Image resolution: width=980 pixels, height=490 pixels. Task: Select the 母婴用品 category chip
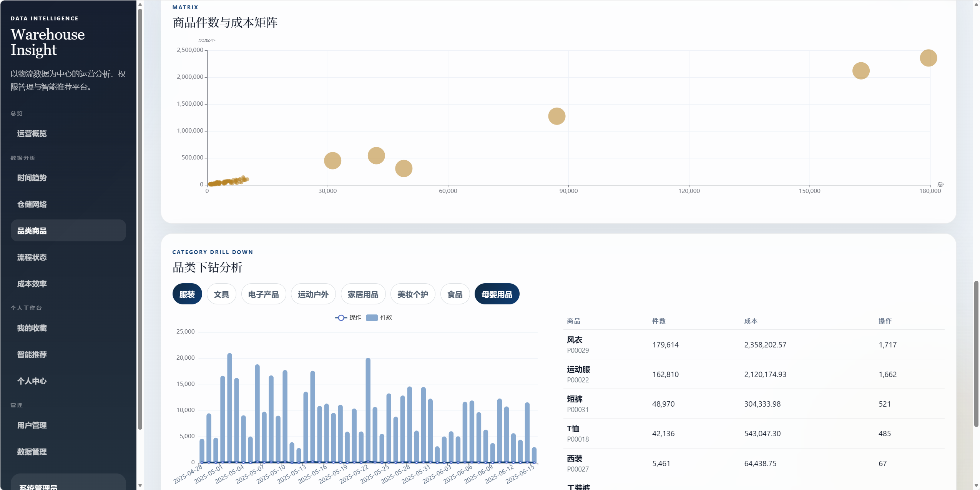click(497, 294)
